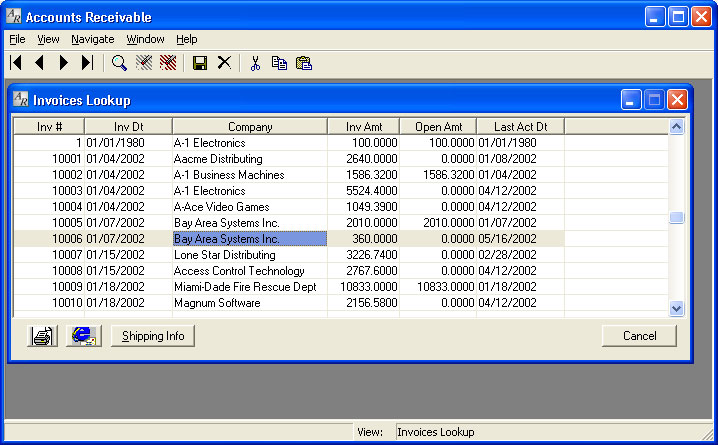718x445 pixels.
Task: Select Miami-Dade Fire Rescue Dept cell
Action: [x=250, y=287]
